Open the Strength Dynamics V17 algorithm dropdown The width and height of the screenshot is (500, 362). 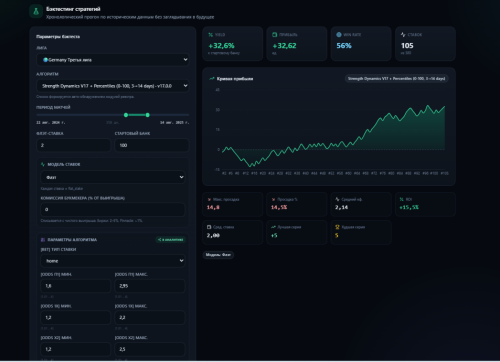point(113,86)
